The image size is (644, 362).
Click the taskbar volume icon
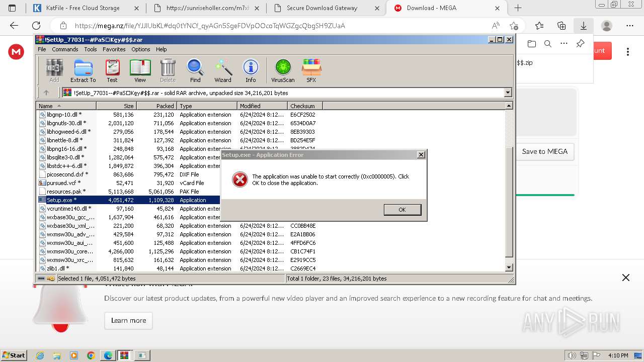point(572,355)
